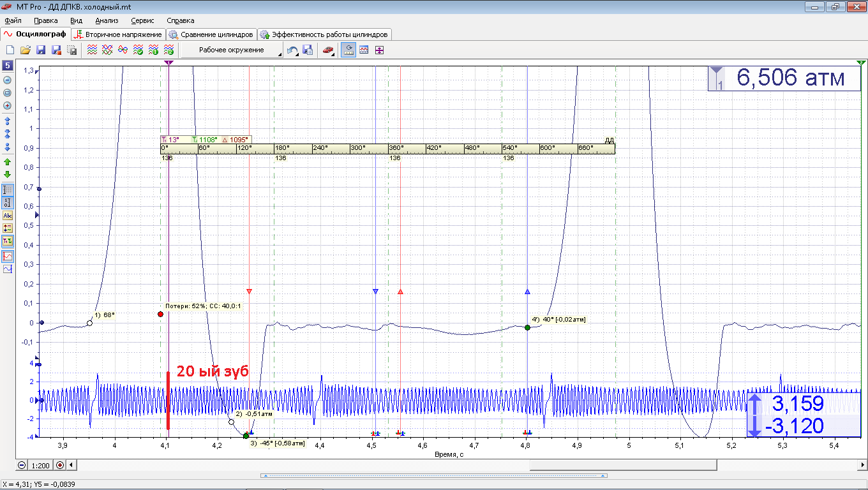Click waveform icon with green checkmark
Viewport: 868px width, 490px height.
click(x=138, y=50)
